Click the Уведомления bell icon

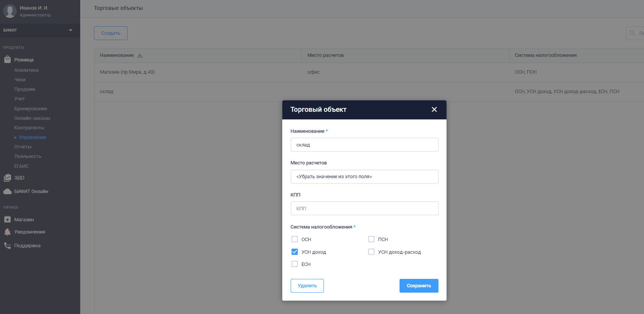(x=7, y=232)
